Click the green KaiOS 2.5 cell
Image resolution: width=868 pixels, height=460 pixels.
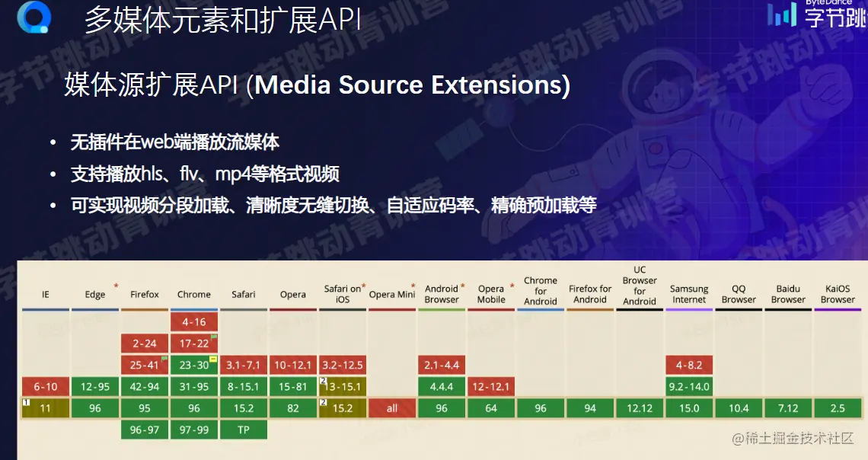pyautogui.click(x=838, y=408)
